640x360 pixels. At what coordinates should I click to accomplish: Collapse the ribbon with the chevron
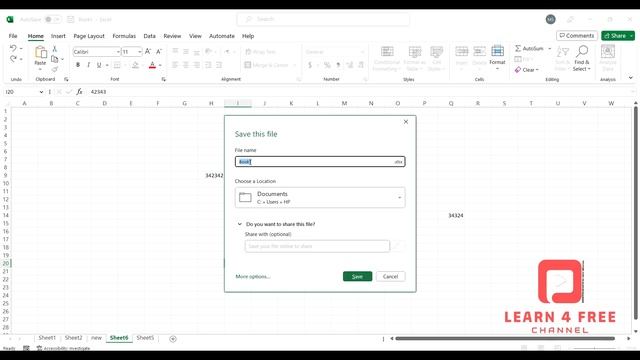[x=631, y=78]
